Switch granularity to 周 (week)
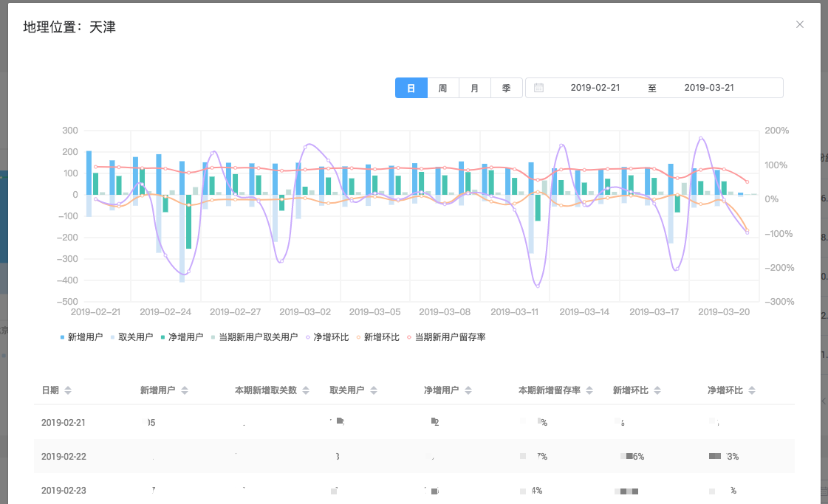The height and width of the screenshot is (504, 828). [442, 88]
